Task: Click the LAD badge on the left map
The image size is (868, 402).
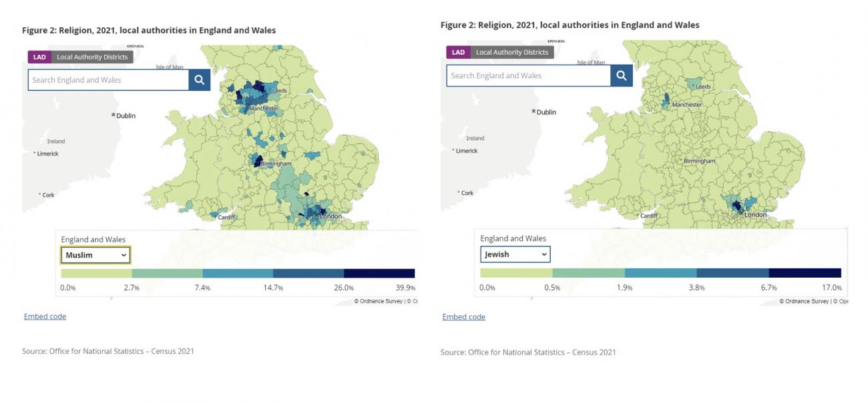Action: tap(39, 57)
